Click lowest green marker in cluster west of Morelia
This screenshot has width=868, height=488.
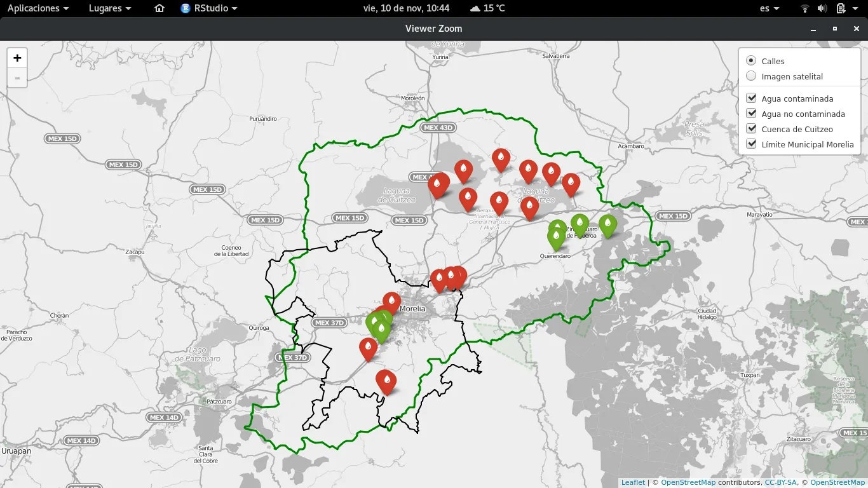click(x=381, y=331)
